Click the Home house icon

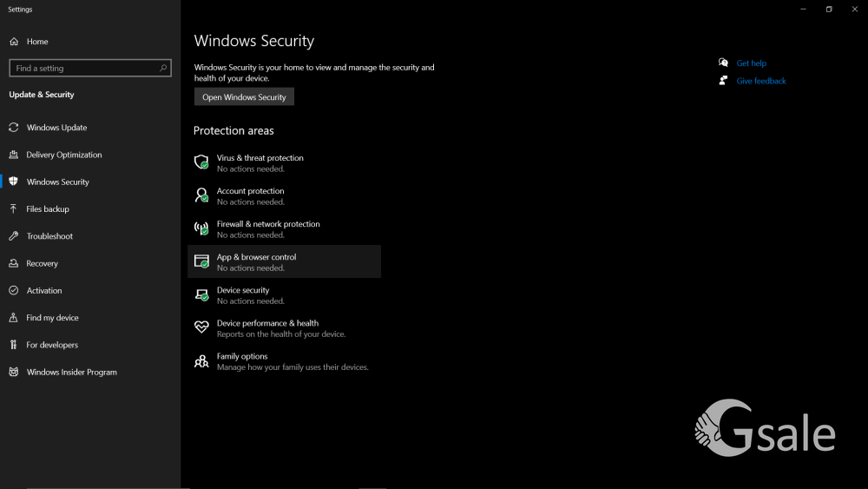(x=14, y=42)
